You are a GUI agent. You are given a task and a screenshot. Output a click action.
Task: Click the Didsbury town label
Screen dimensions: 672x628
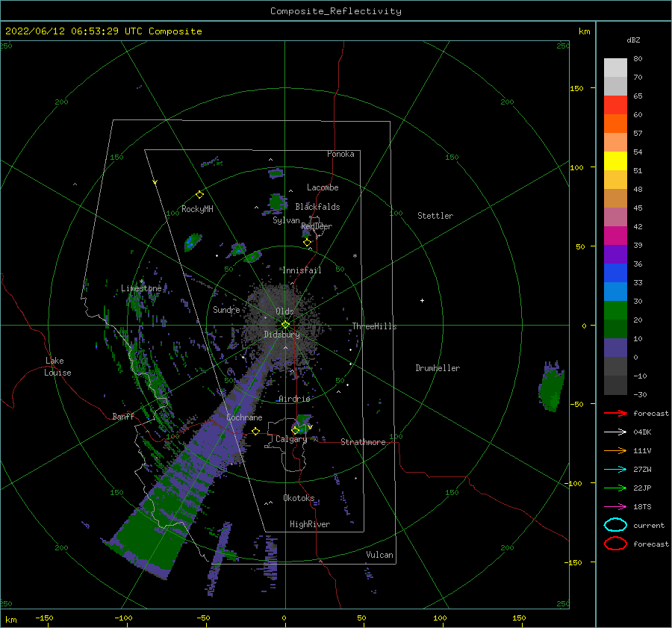281,335
